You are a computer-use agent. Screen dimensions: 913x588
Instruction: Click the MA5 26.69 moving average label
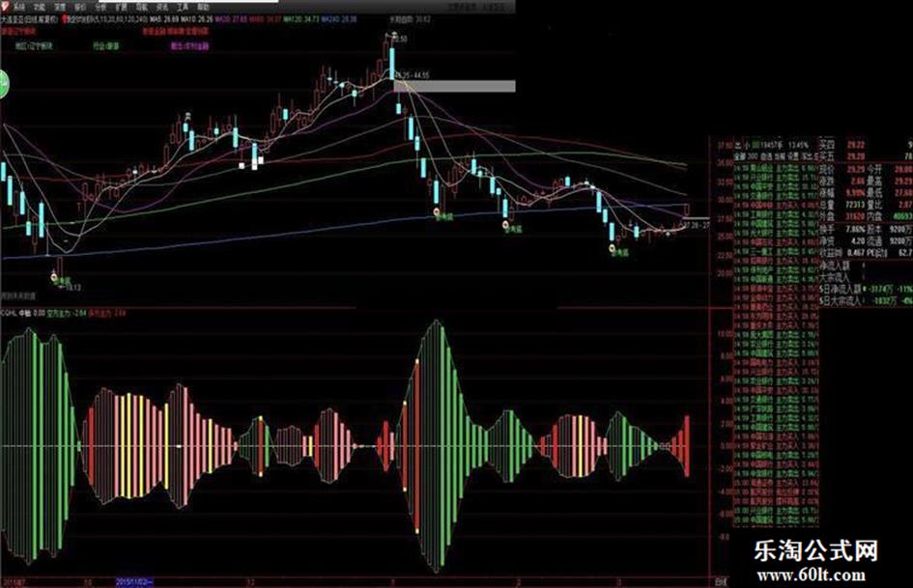[x=164, y=19]
